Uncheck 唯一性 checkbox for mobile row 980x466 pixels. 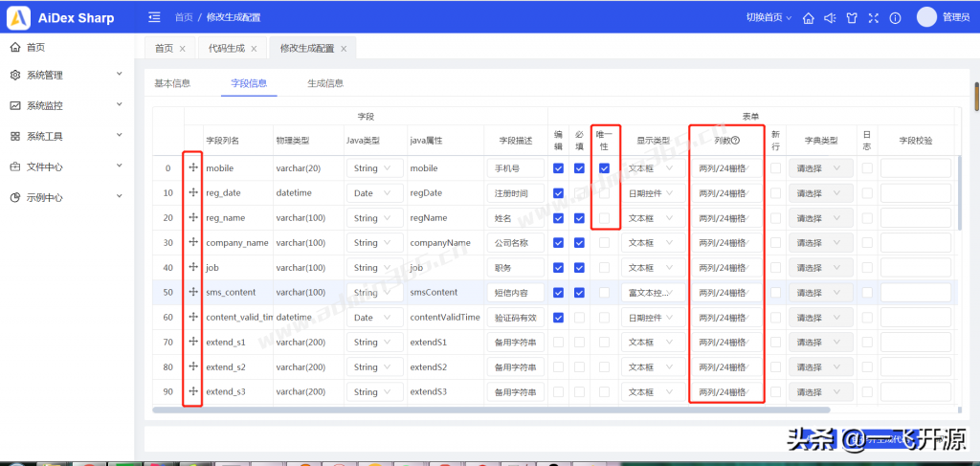pyautogui.click(x=605, y=168)
